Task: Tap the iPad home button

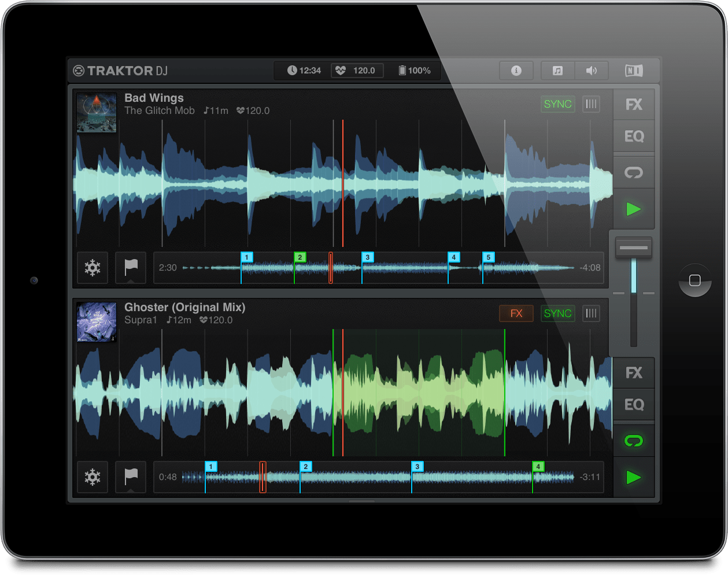Action: click(694, 280)
